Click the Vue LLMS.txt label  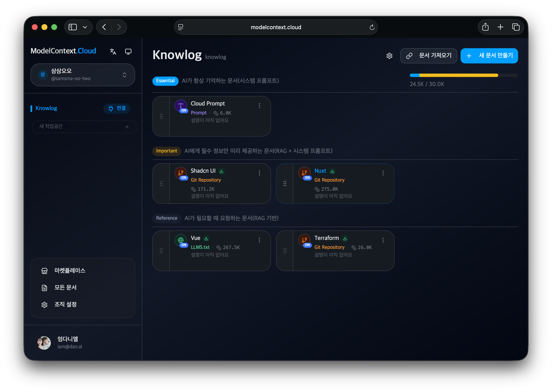tap(200, 247)
